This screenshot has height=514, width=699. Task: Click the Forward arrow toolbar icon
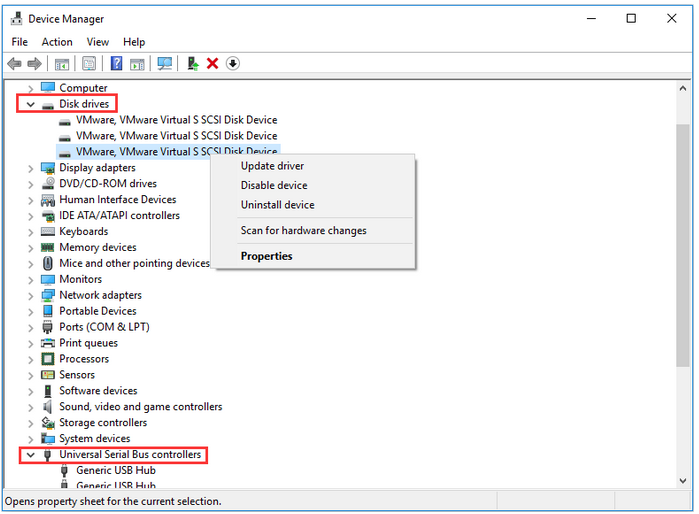point(35,63)
